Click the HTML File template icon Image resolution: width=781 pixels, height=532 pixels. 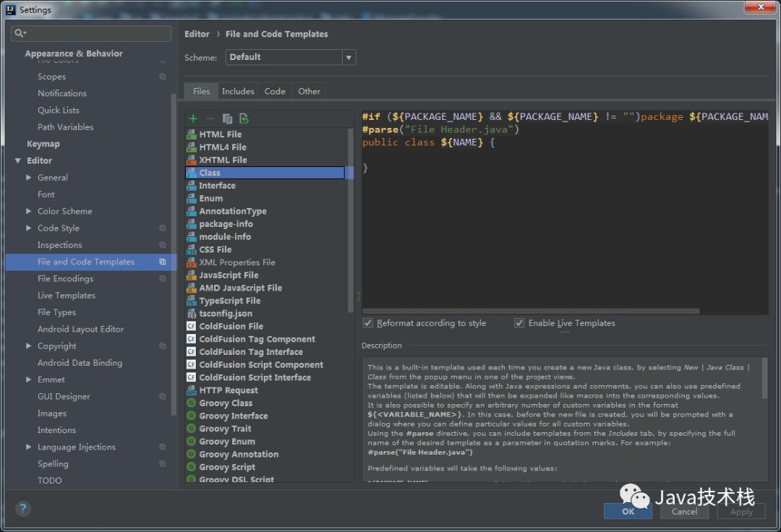tap(191, 134)
